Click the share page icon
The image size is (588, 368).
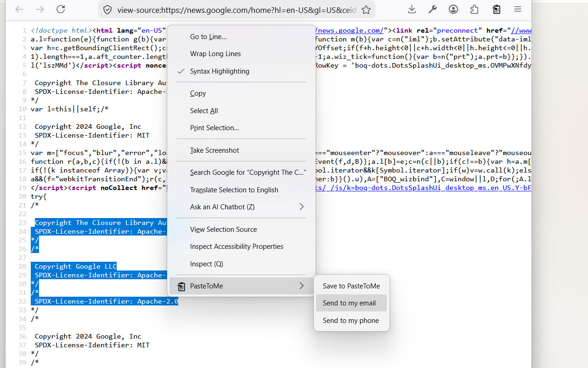[474, 9]
